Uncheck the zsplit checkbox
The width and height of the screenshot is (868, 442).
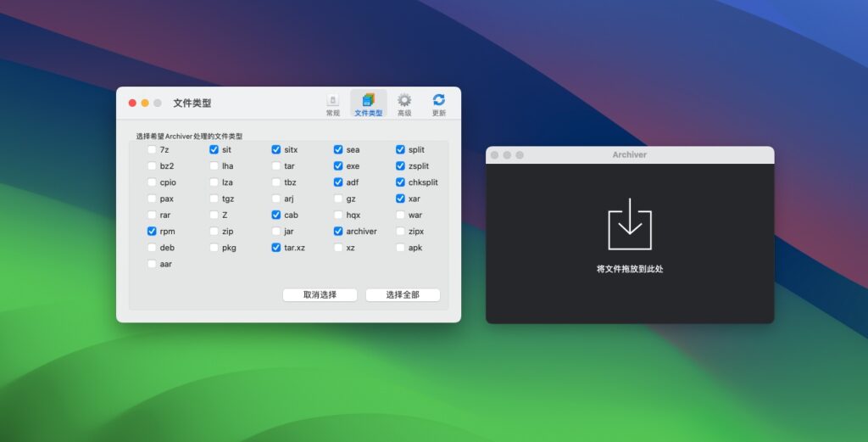400,165
